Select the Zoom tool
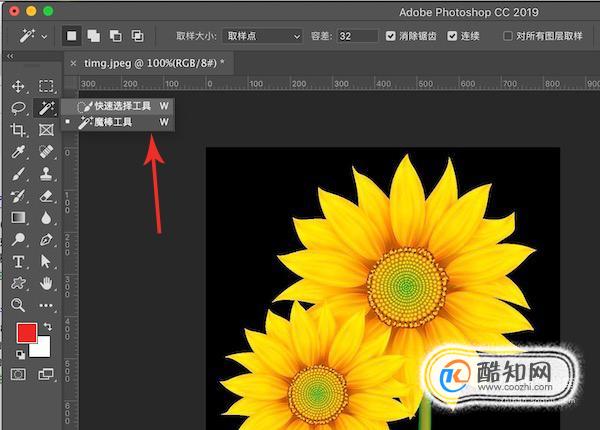Image resolution: width=600 pixels, height=430 pixels. pos(18,305)
